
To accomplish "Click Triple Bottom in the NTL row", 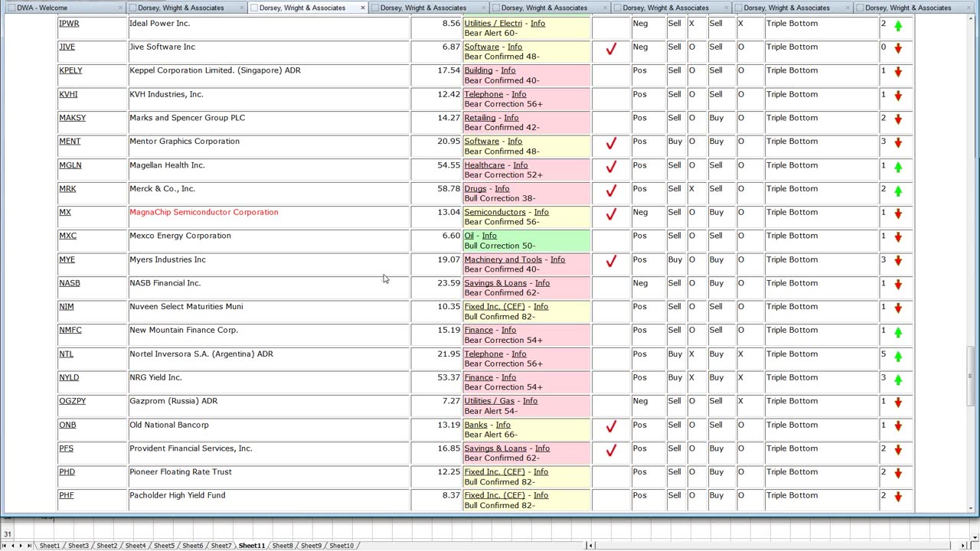I will point(792,354).
